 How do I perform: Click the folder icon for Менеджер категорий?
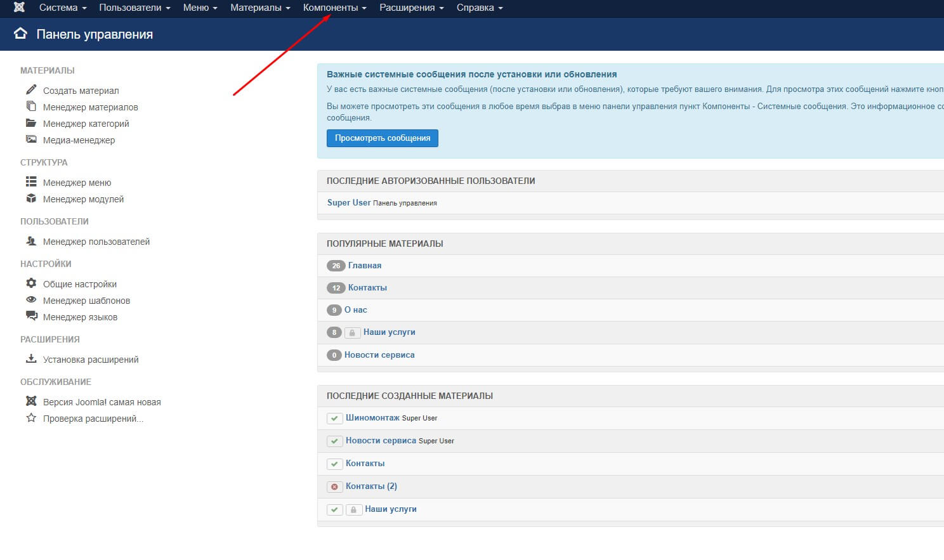pyautogui.click(x=31, y=123)
